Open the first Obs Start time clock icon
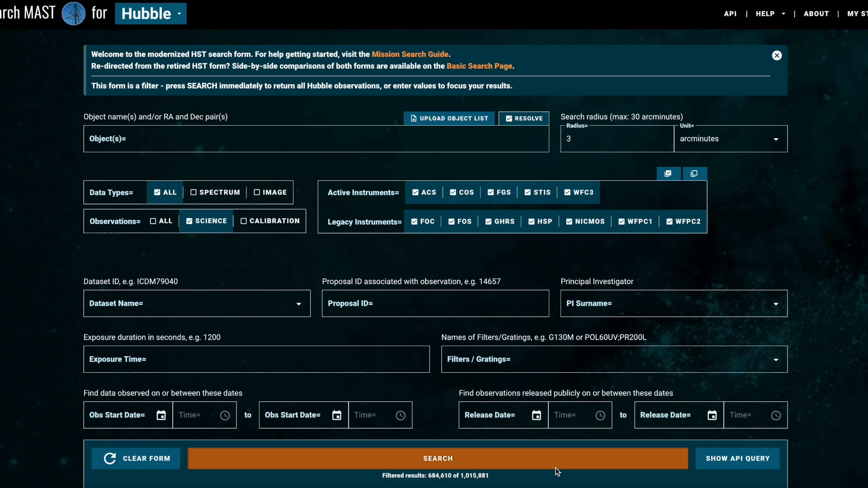Image resolution: width=868 pixels, height=488 pixels. [x=225, y=415]
